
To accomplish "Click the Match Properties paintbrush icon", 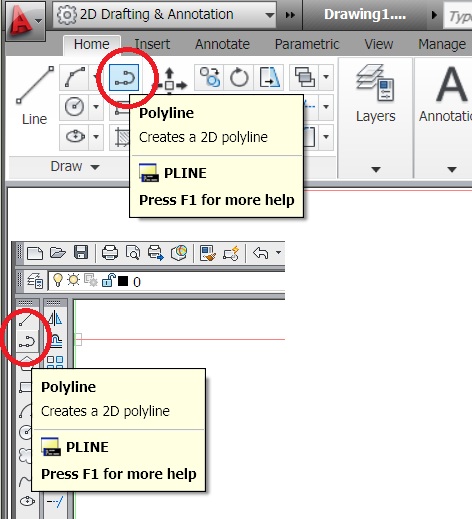I will click(x=207, y=253).
